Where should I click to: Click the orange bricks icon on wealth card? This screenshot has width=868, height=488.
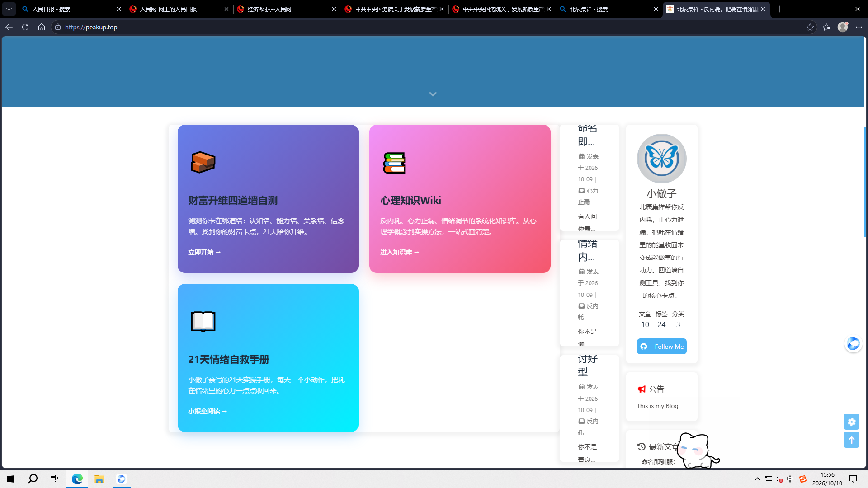(x=203, y=162)
